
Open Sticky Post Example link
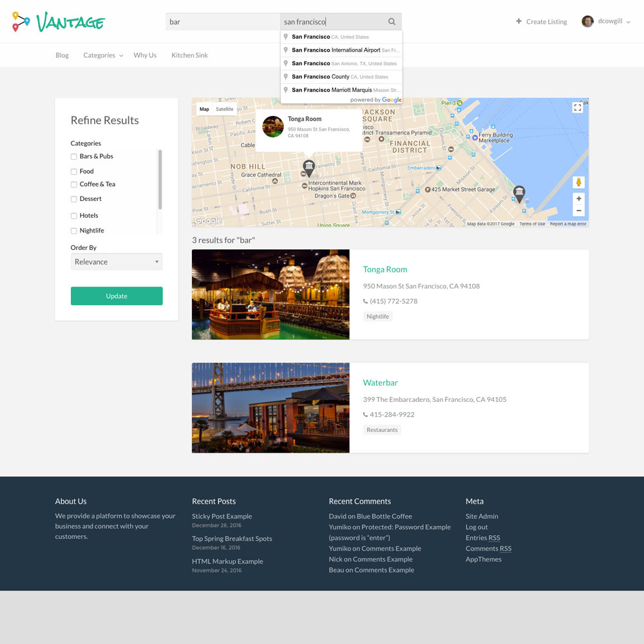222,516
